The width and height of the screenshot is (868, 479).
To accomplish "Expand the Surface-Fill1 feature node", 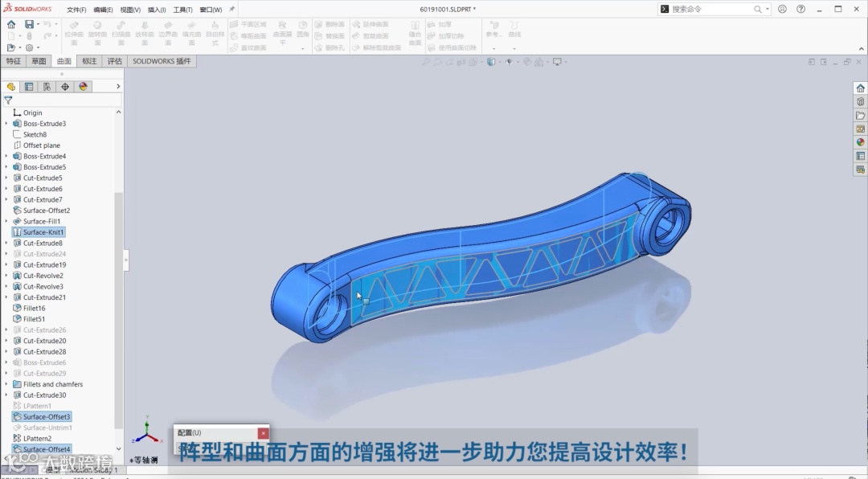I will [6, 221].
